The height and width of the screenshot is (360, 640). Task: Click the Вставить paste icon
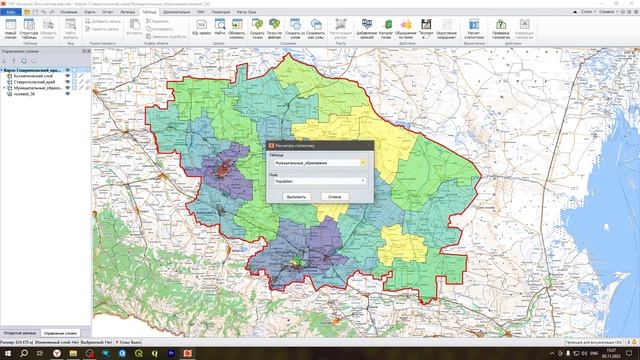coord(134,27)
